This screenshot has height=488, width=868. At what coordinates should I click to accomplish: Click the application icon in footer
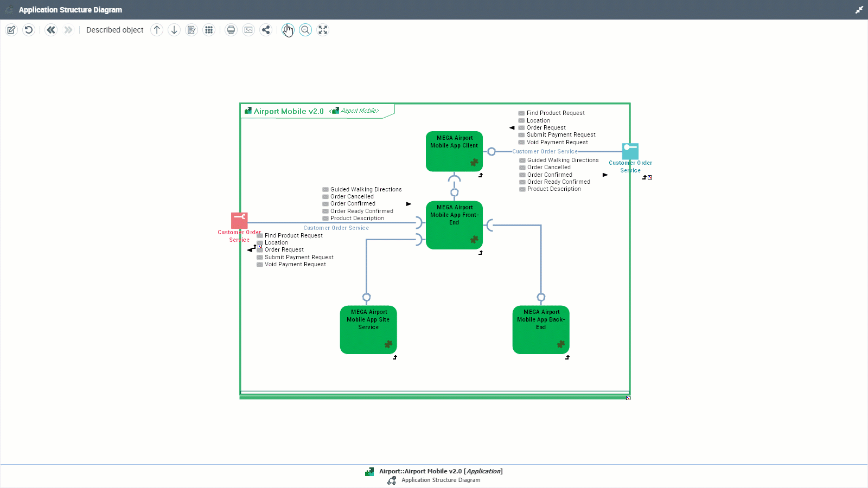click(x=369, y=472)
